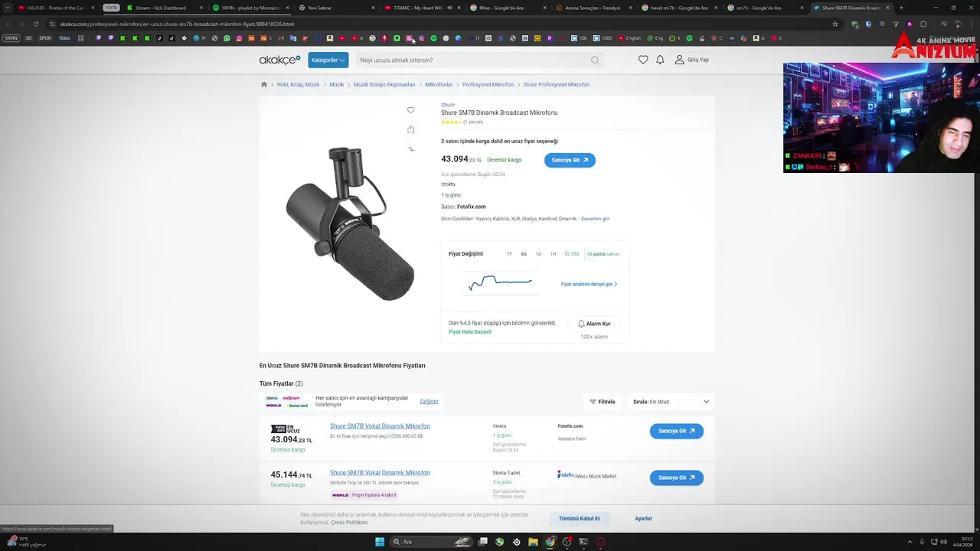Click the price history line chart

pyautogui.click(x=500, y=282)
